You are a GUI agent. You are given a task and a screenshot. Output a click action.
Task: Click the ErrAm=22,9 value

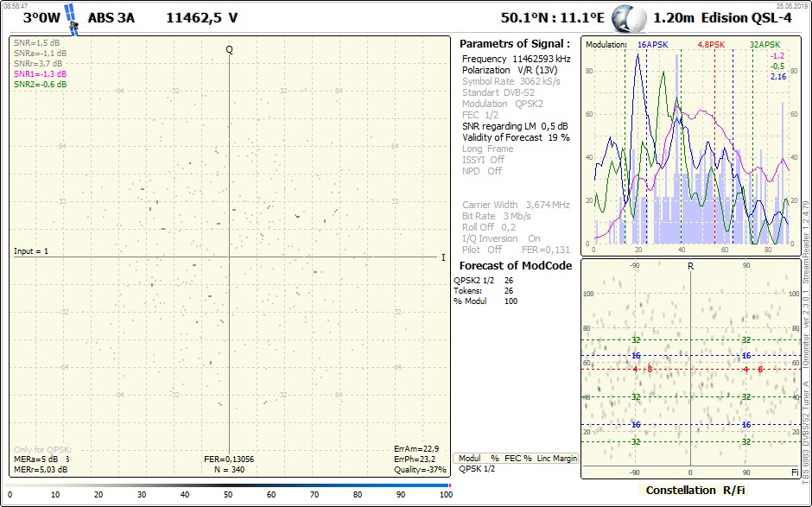pos(416,449)
